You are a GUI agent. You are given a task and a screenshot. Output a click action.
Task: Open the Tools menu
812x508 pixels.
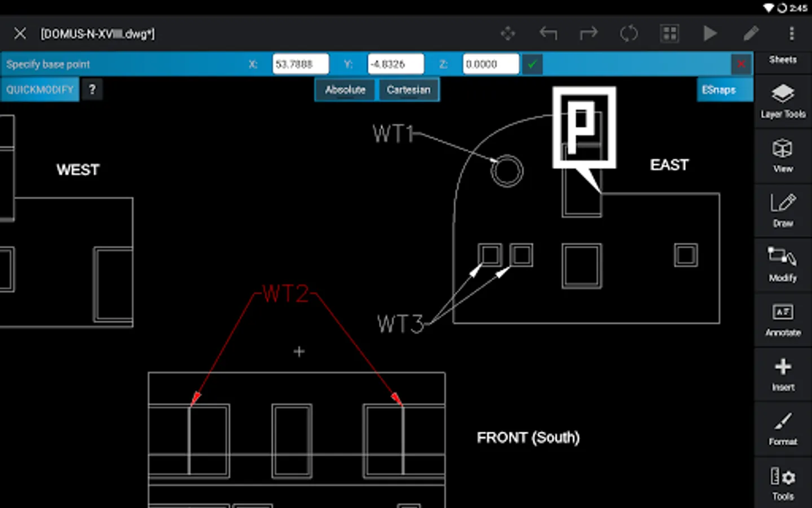tap(783, 484)
